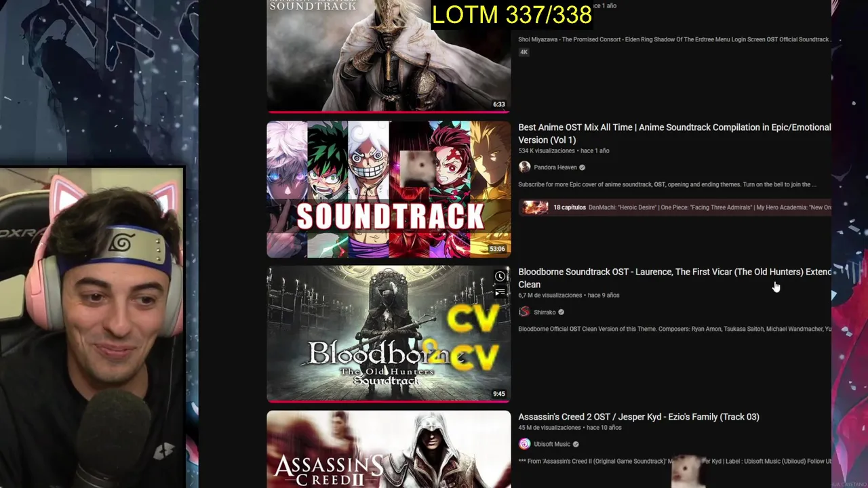Click the Watch Later clock icon on Bloodborne thumbnail
Image resolution: width=868 pixels, height=488 pixels.
[x=500, y=277]
